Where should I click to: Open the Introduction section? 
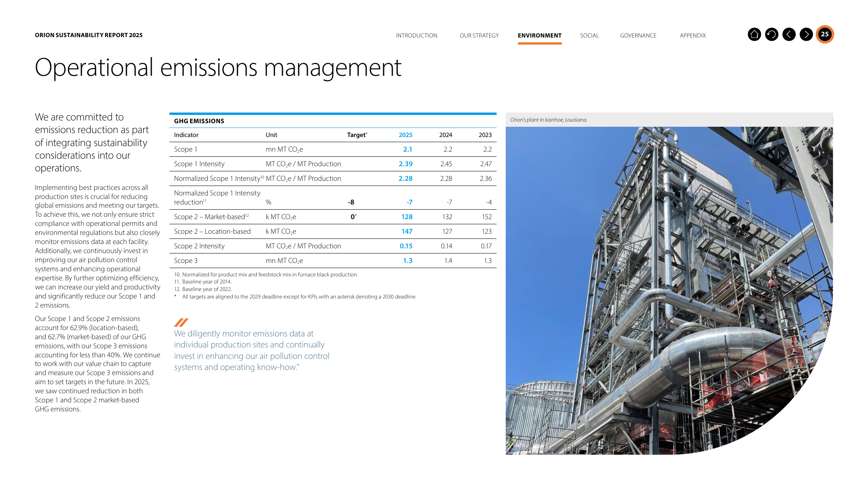pyautogui.click(x=416, y=36)
